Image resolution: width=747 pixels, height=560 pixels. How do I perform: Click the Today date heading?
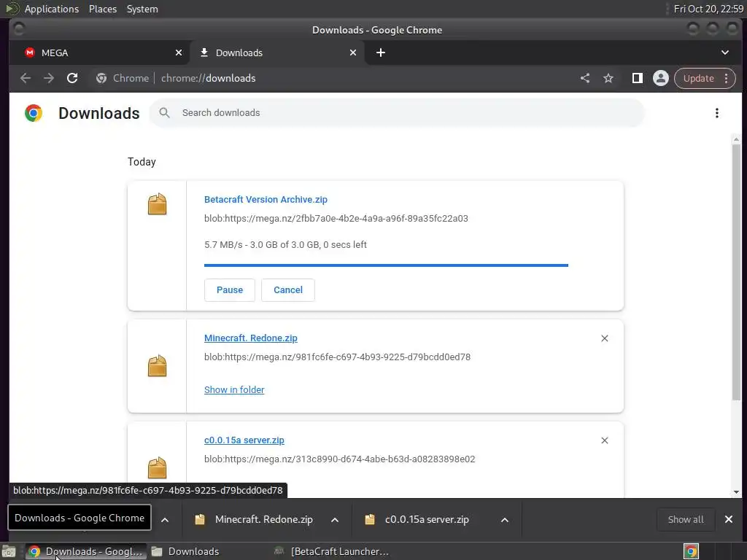pyautogui.click(x=142, y=162)
